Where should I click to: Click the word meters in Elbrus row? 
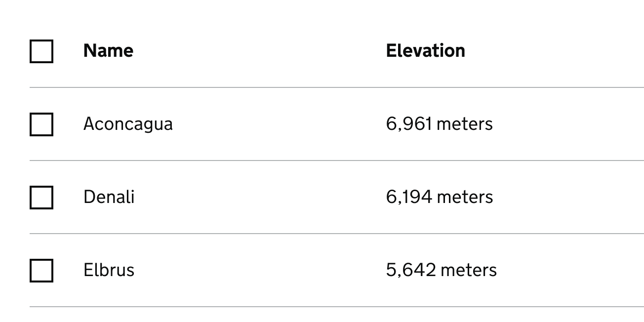[x=469, y=270]
